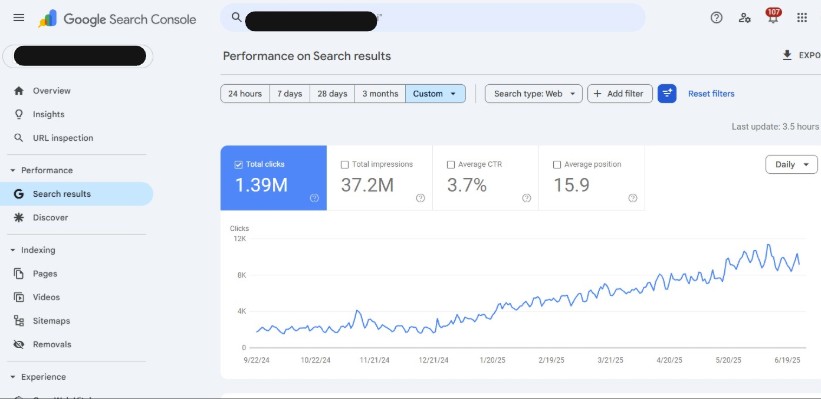The height and width of the screenshot is (399, 821).
Task: Click the Export button label
Action: pos(809,55)
